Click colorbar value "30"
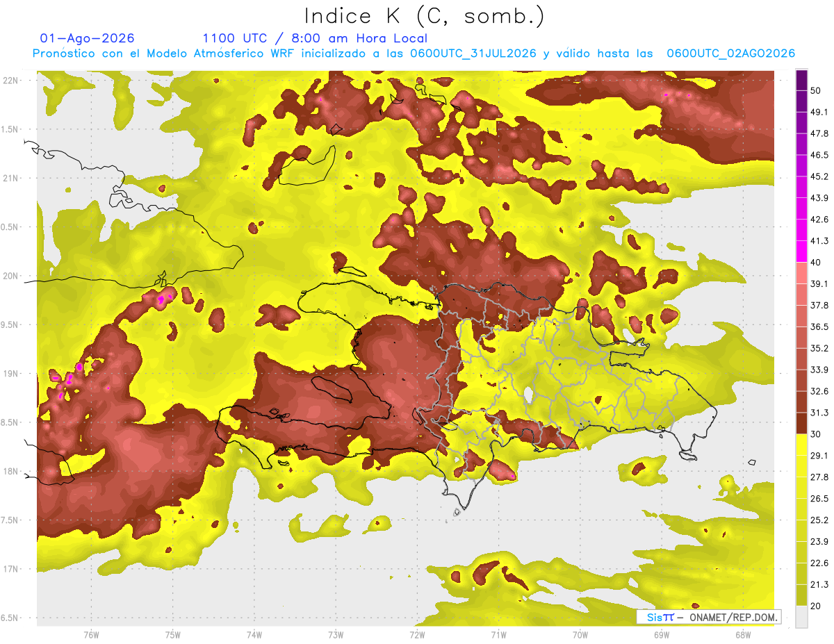This screenshot has height=644, width=834. pyautogui.click(x=816, y=434)
